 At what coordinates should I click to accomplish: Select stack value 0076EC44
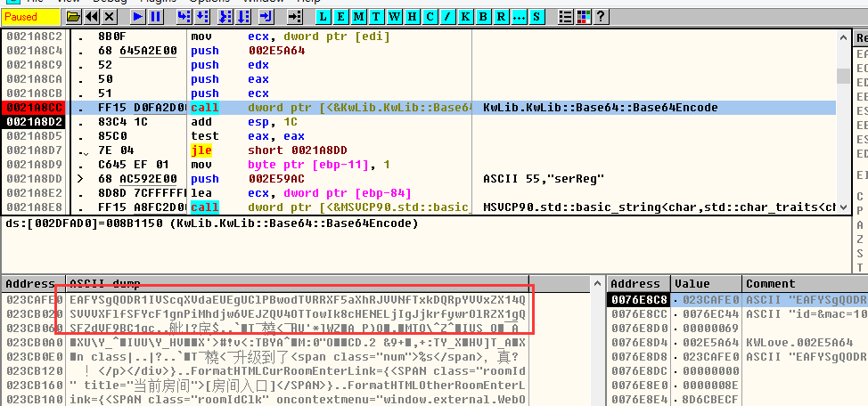[710, 314]
